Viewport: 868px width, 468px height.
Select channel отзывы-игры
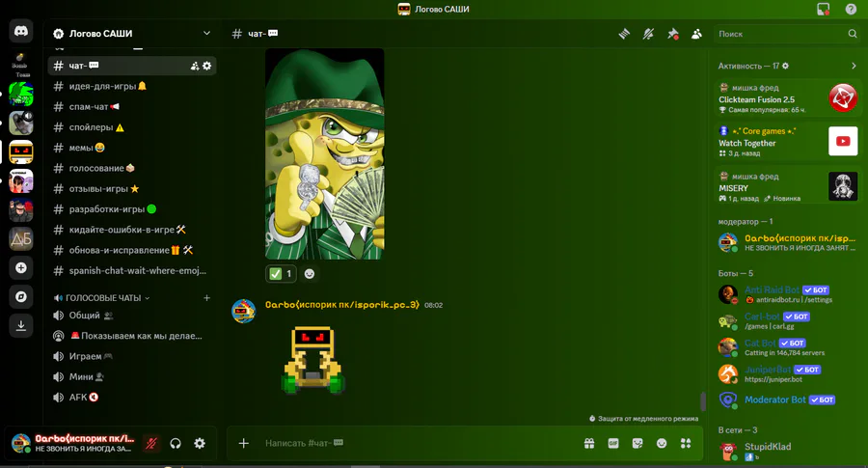coord(132,189)
